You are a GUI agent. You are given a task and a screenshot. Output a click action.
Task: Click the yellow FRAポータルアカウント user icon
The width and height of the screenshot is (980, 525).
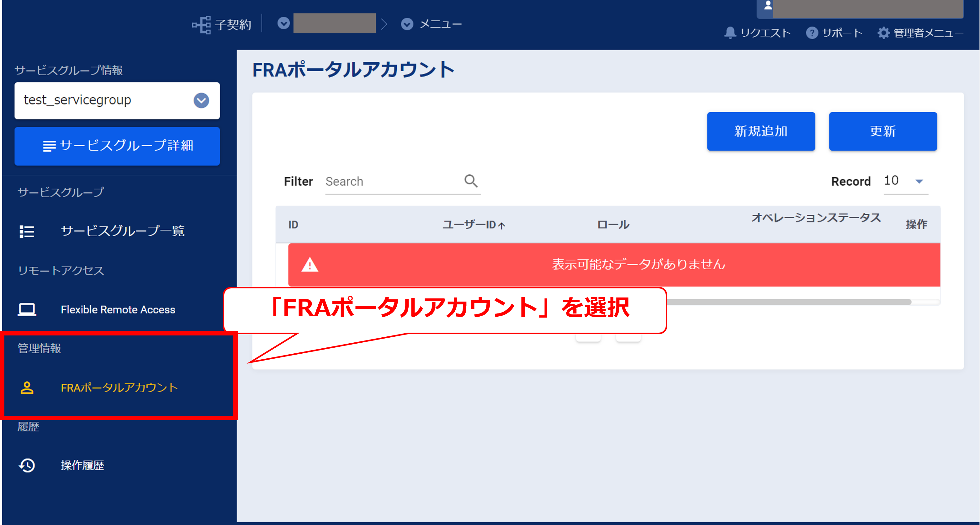pyautogui.click(x=26, y=388)
